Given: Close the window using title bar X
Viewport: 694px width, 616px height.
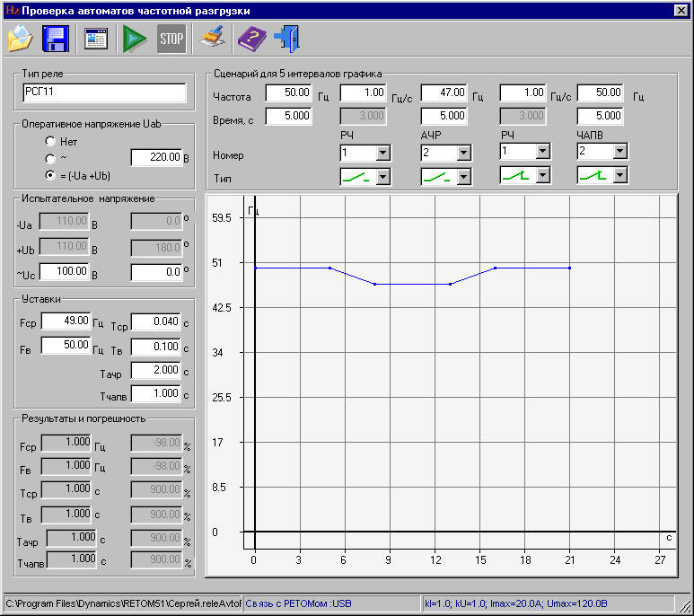Looking at the screenshot, I should [x=681, y=10].
